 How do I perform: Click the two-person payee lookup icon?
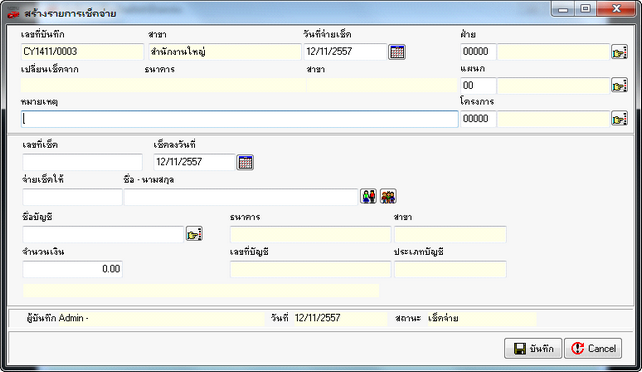click(368, 196)
